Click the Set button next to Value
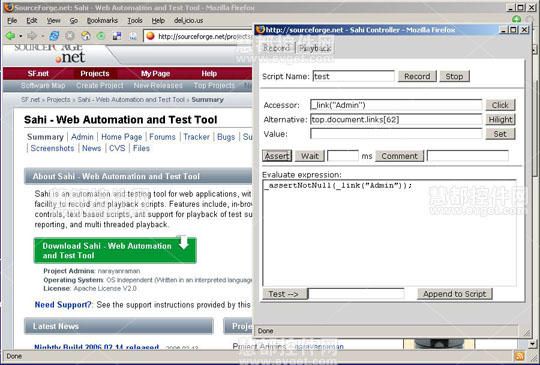Screen dimensions: 540x365 tap(500, 134)
